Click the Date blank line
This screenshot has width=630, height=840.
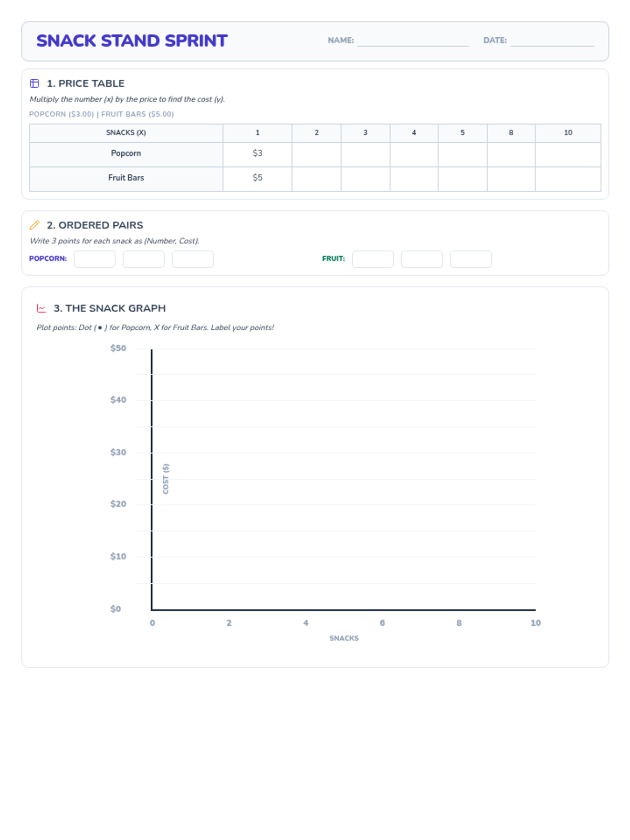[552, 41]
